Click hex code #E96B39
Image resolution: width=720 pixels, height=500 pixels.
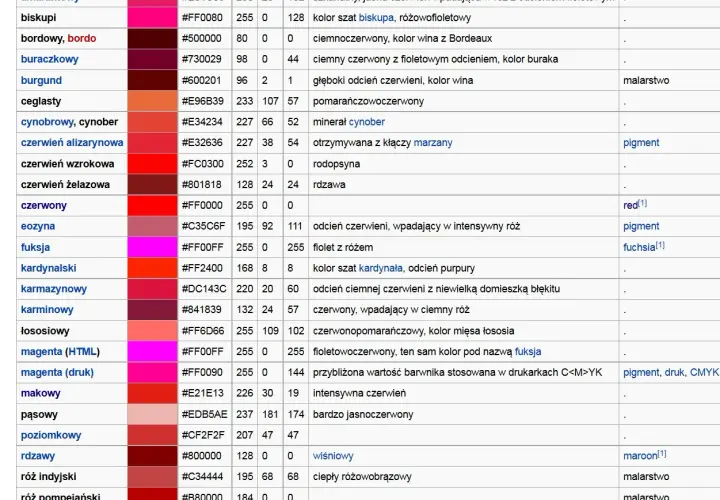pos(202,101)
